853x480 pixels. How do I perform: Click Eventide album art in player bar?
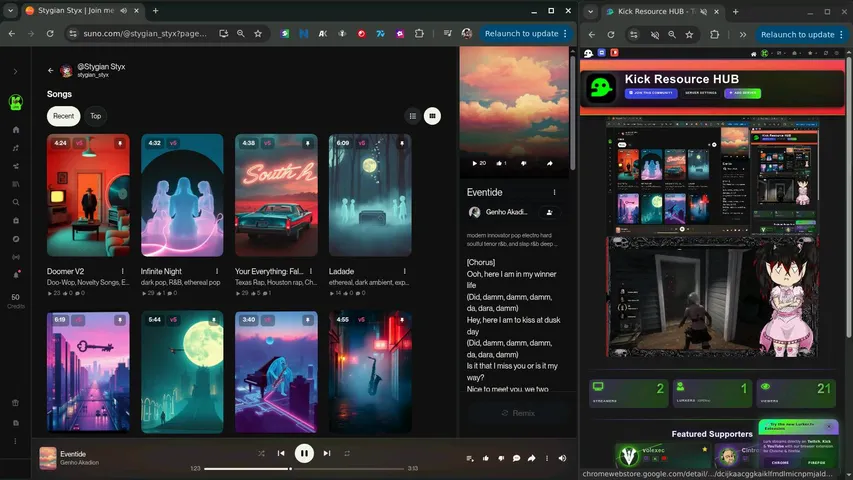click(48, 458)
